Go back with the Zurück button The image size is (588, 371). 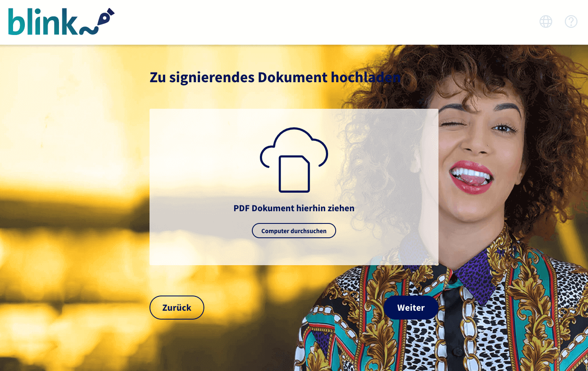click(x=177, y=308)
